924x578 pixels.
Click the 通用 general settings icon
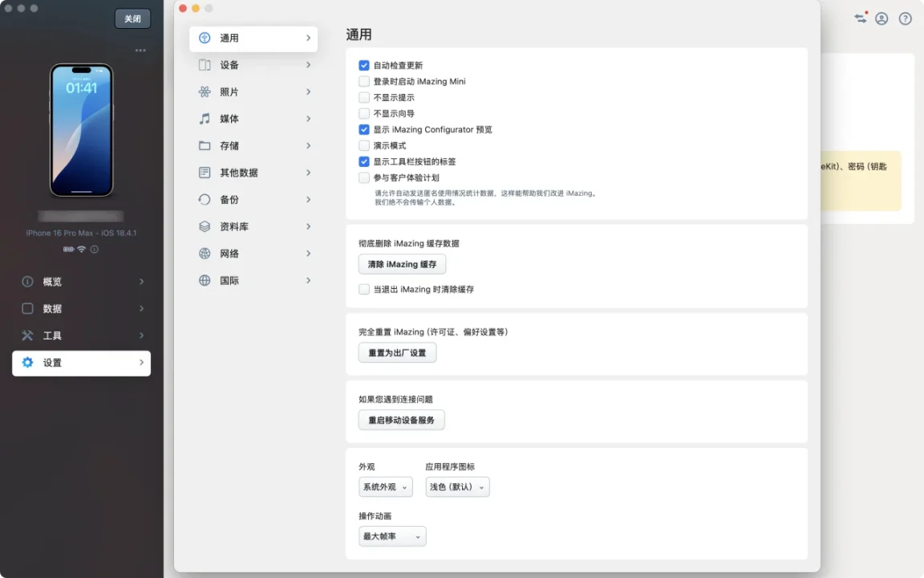point(205,38)
